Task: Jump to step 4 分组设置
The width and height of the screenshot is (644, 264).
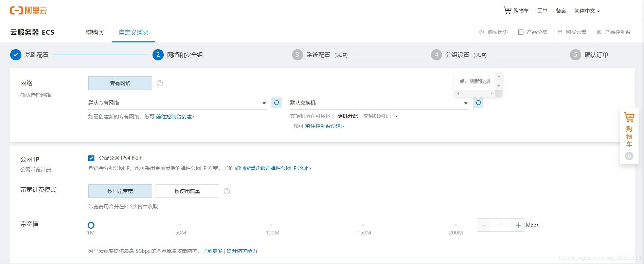Action: coord(459,55)
